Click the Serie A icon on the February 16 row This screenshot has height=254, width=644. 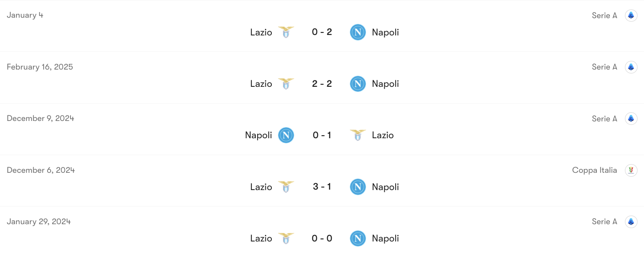(x=631, y=67)
